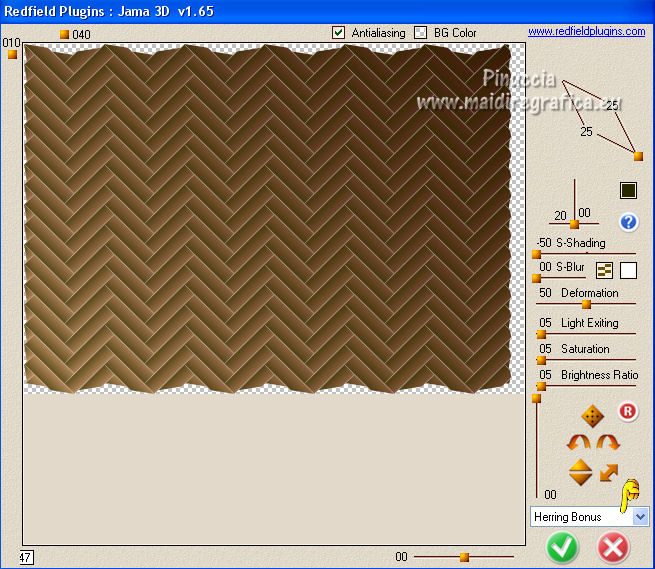Image resolution: width=655 pixels, height=569 pixels.
Task: Toggle the BG Color checkbox
Action: point(420,33)
